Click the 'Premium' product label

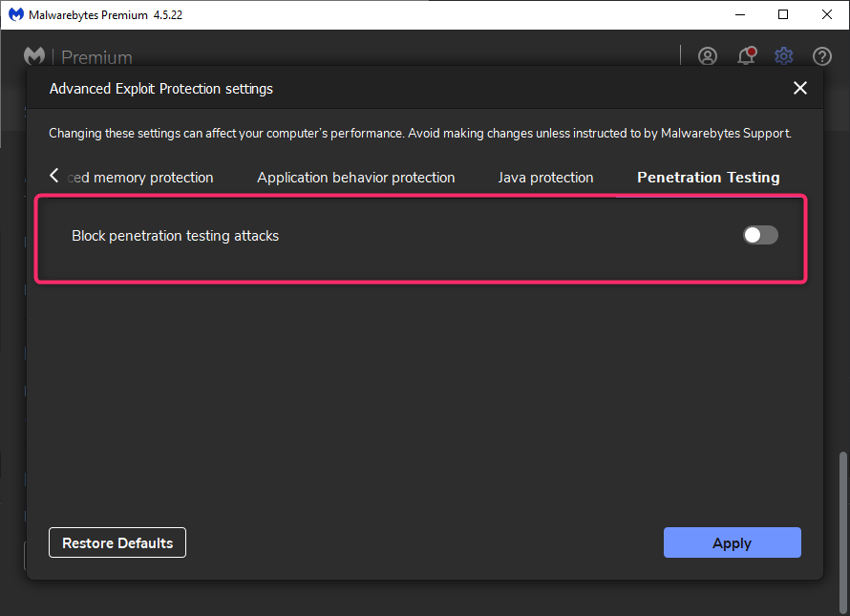pos(96,57)
